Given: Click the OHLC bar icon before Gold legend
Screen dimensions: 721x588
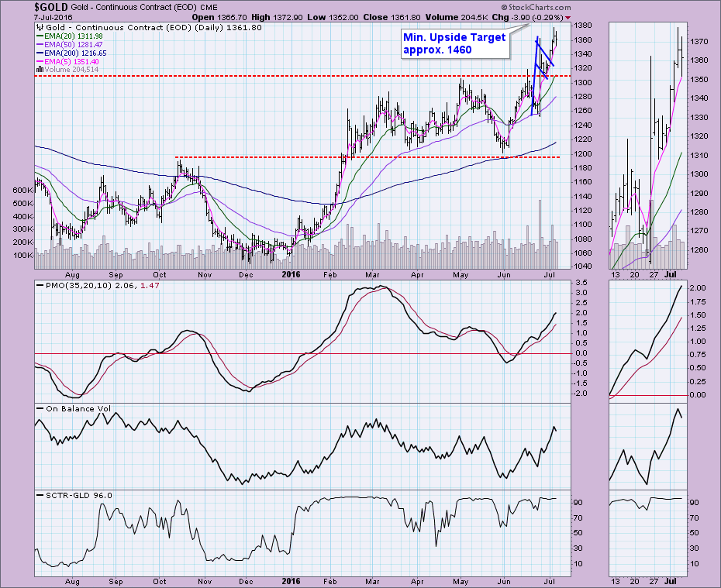Looking at the screenshot, I should click(40, 27).
